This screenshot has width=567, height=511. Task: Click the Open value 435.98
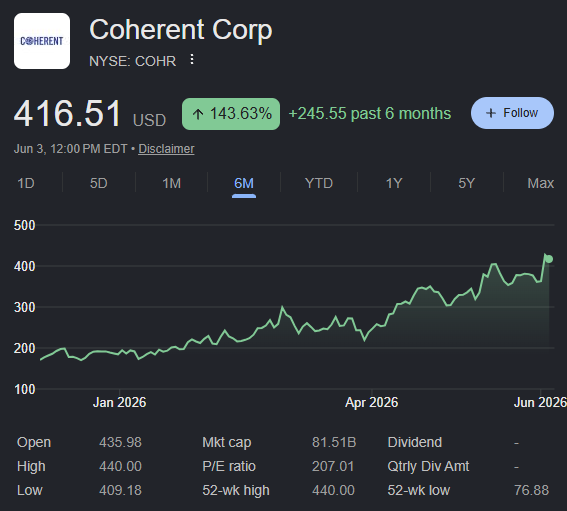point(120,442)
